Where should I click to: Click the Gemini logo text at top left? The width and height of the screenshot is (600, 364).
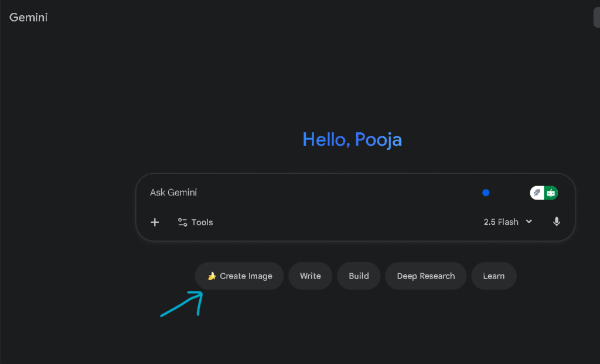tap(28, 17)
